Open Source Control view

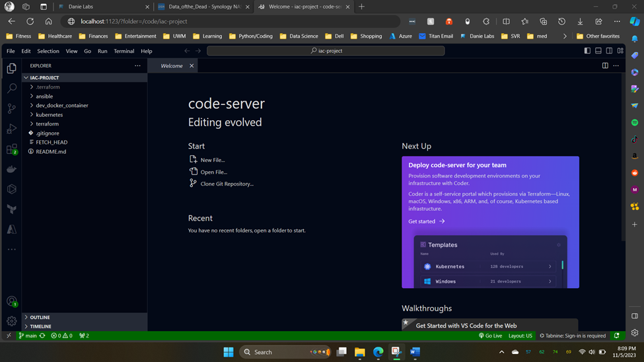(11, 108)
